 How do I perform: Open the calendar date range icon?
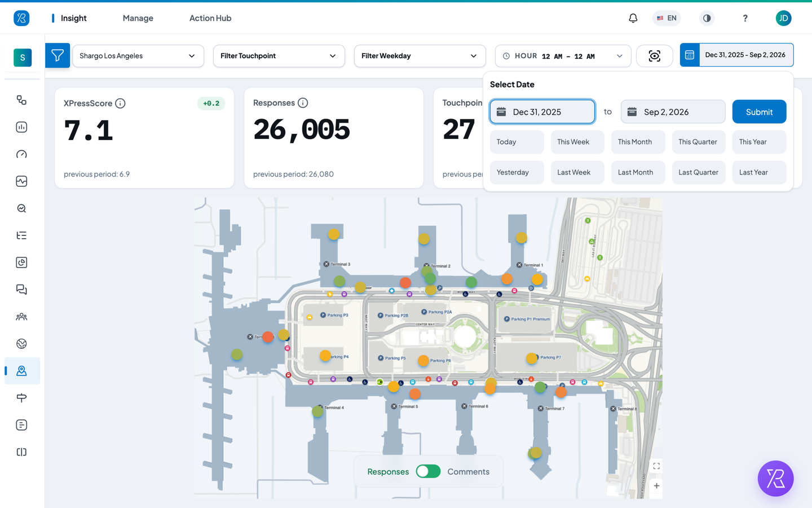pos(690,55)
